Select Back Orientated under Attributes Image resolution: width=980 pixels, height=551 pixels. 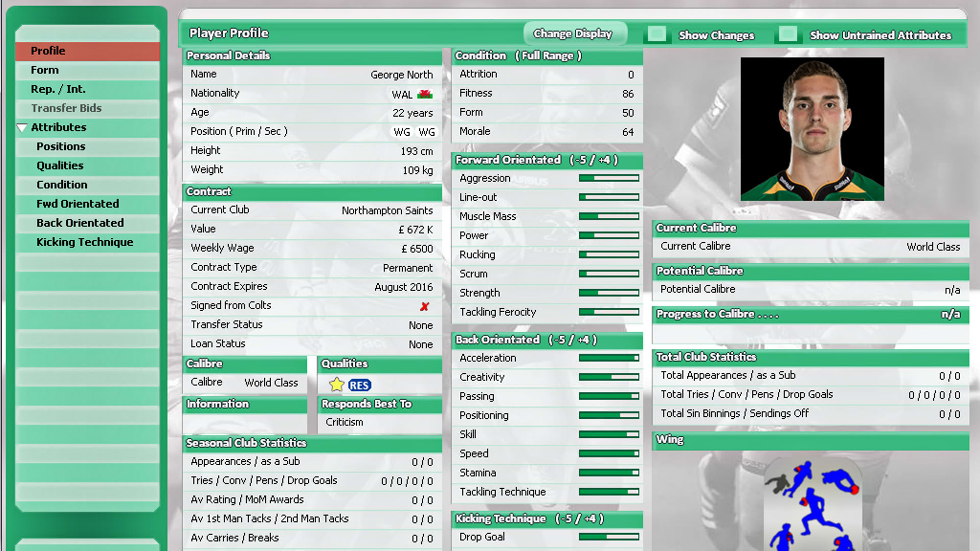[x=87, y=223]
